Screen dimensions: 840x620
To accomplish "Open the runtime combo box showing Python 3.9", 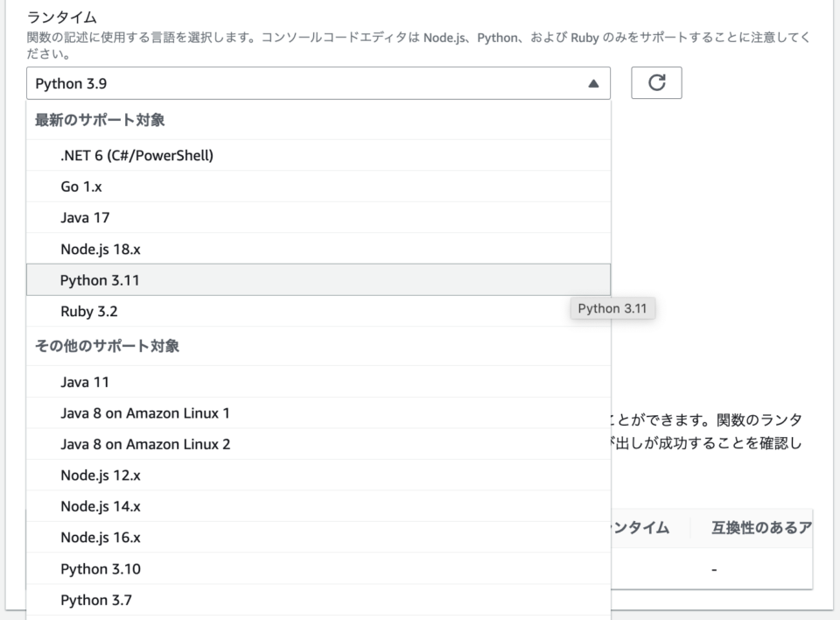I will tap(306, 82).
